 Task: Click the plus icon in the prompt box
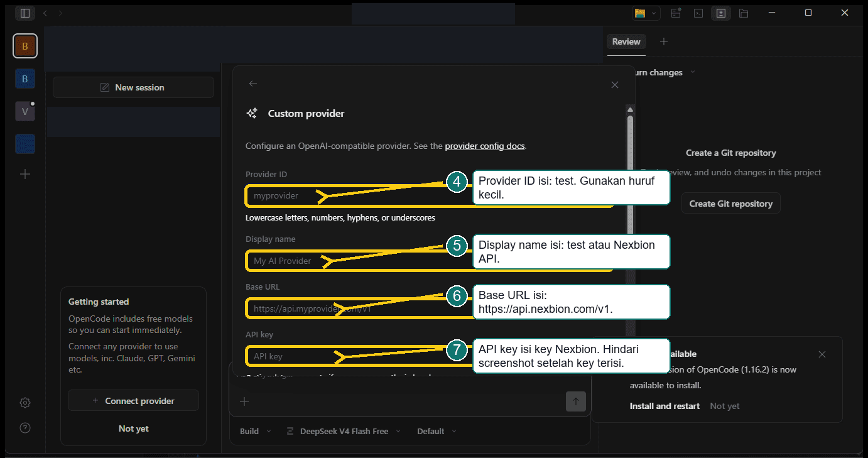tap(244, 401)
